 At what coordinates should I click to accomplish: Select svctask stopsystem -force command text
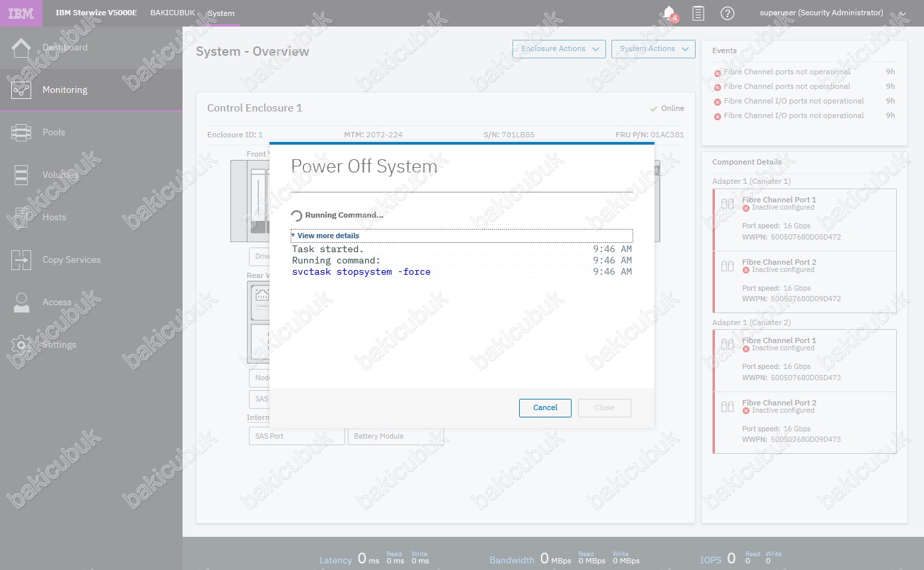361,271
